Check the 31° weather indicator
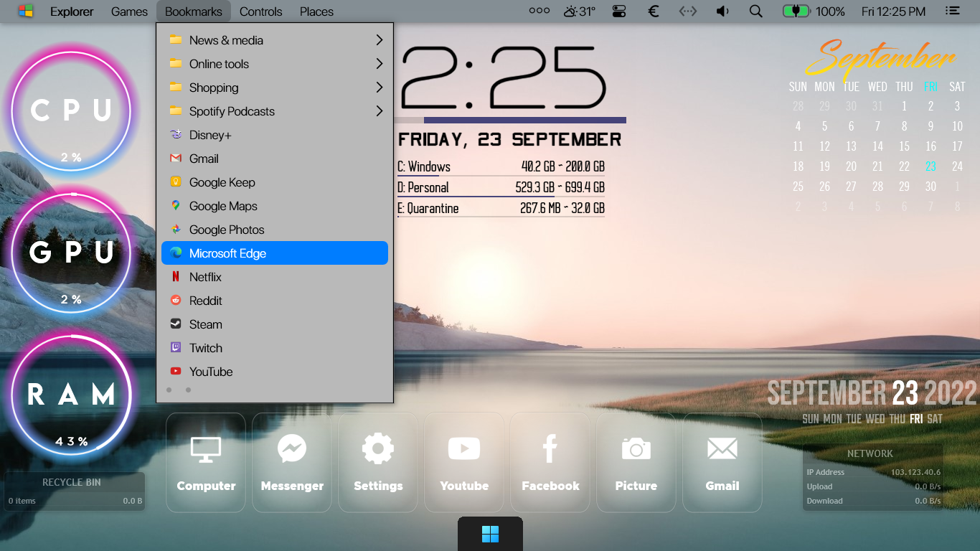The width and height of the screenshot is (980, 551). pyautogui.click(x=580, y=11)
